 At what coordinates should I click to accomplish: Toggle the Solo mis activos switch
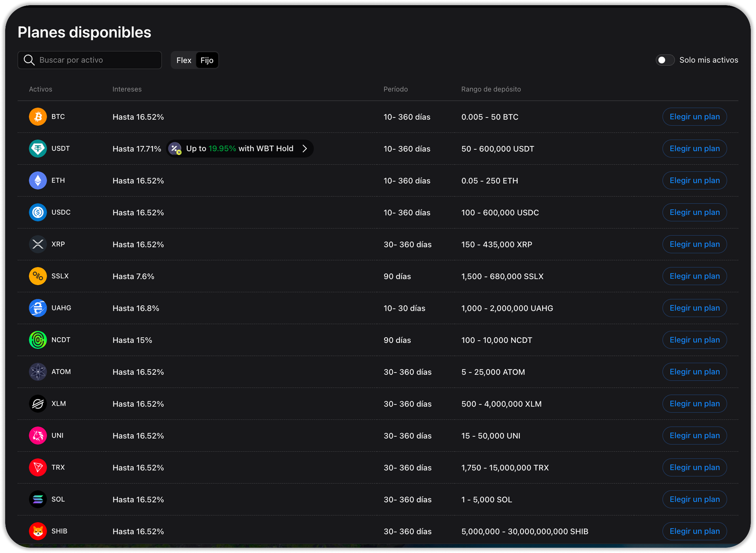pos(664,60)
